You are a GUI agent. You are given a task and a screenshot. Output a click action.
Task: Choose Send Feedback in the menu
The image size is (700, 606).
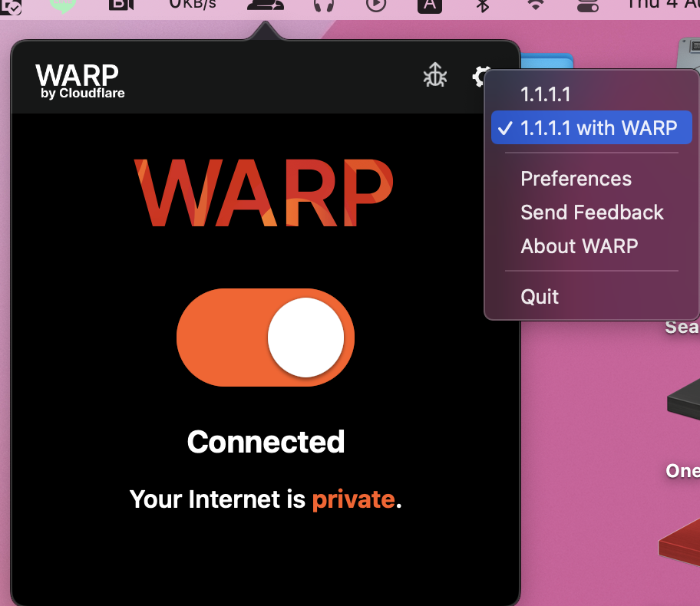[591, 212]
